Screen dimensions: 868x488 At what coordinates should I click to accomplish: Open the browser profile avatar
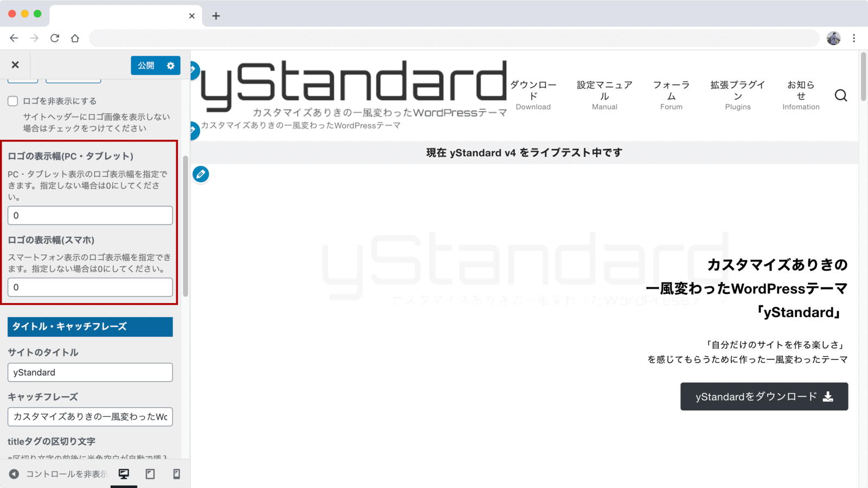(x=833, y=38)
